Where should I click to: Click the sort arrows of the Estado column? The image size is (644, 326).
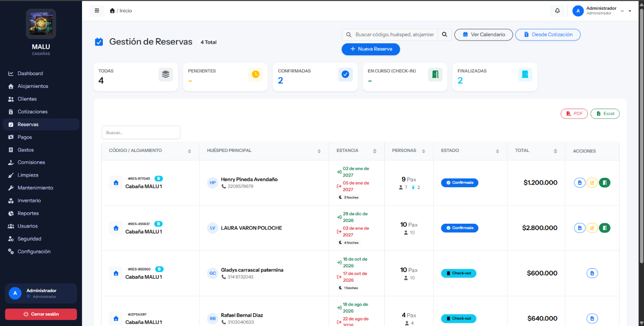pos(497,151)
